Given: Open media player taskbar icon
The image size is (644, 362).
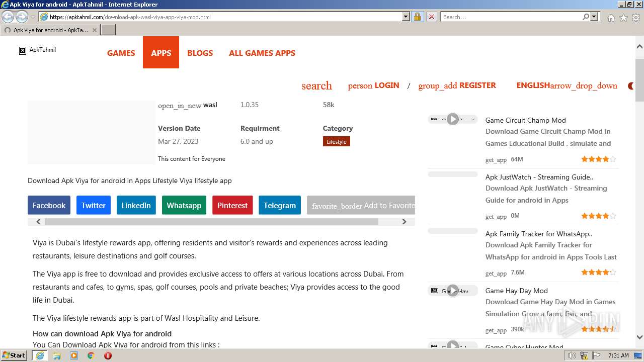Looking at the screenshot, I should pyautogui.click(x=74, y=355).
